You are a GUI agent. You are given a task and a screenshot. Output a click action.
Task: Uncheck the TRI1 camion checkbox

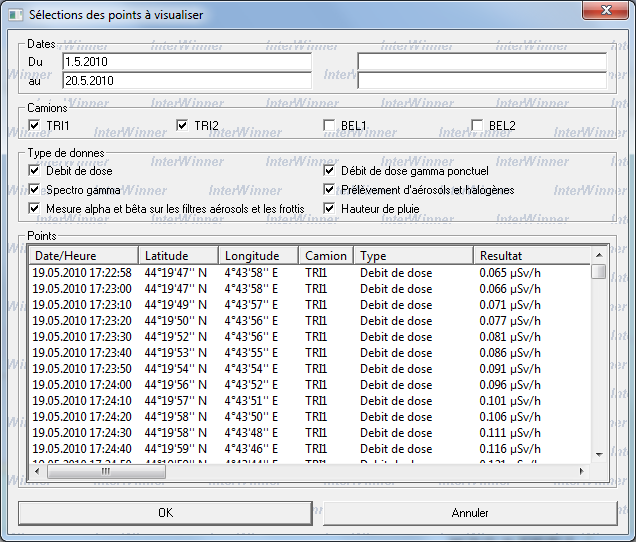pos(36,125)
